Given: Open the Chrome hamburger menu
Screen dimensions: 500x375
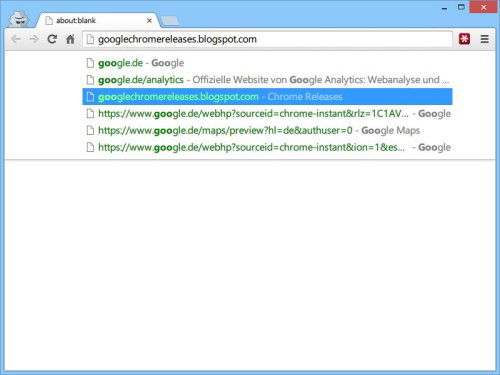Looking at the screenshot, I should (485, 39).
